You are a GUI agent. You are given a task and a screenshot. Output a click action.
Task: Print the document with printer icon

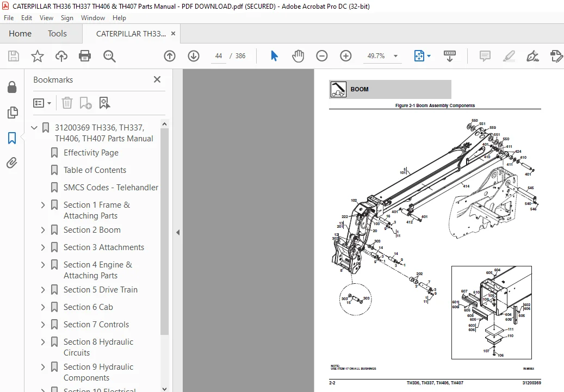[x=85, y=56]
